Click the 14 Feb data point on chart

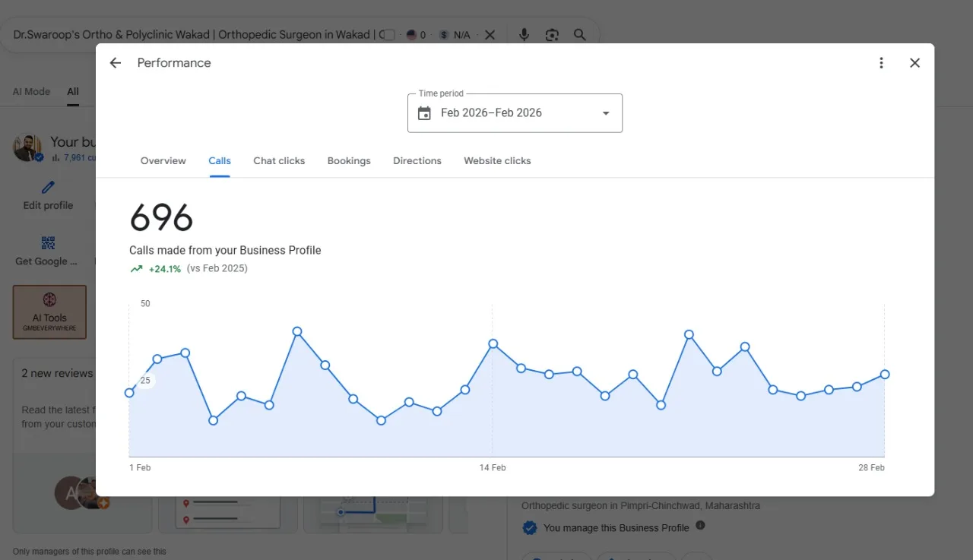[493, 343]
